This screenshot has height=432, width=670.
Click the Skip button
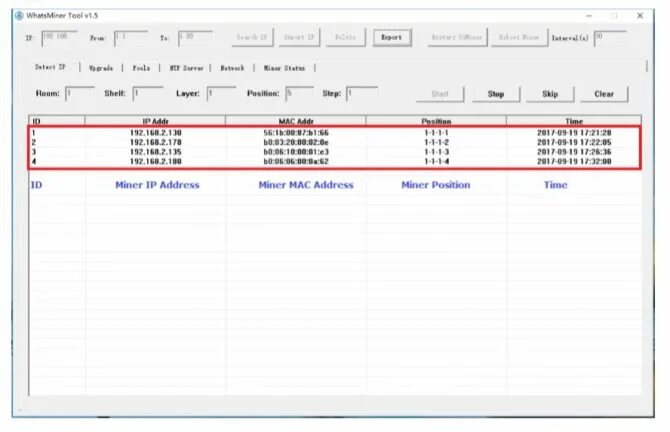pyautogui.click(x=550, y=94)
